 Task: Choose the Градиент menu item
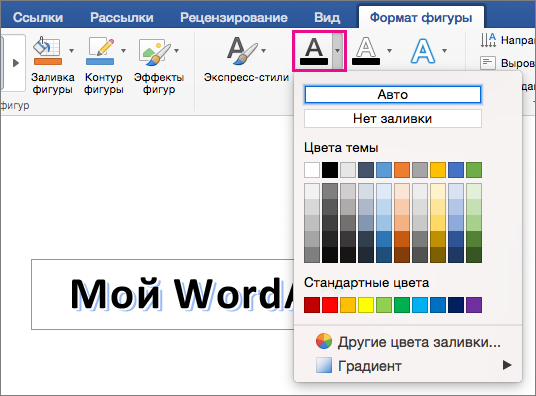pos(408,366)
